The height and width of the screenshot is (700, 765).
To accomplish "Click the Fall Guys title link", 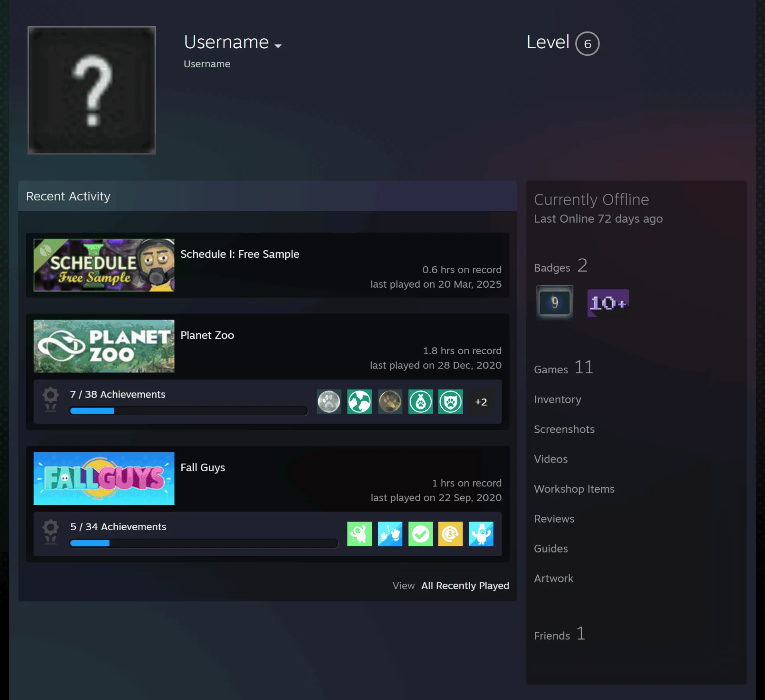I will [x=203, y=468].
